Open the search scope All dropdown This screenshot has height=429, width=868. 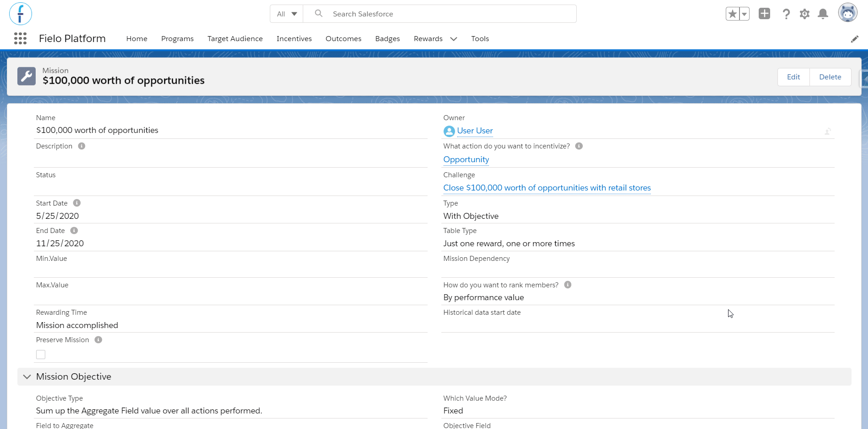point(287,14)
